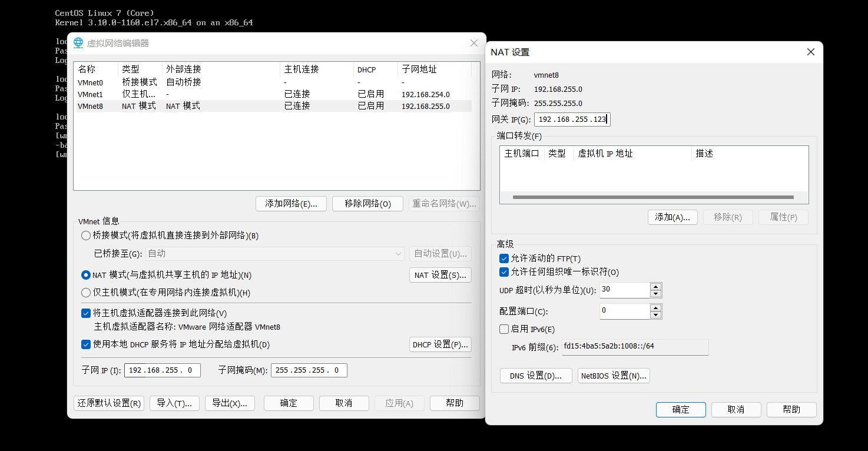This screenshot has height=451, width=868.
Task: Click the 导入(T)... button
Action: point(174,403)
